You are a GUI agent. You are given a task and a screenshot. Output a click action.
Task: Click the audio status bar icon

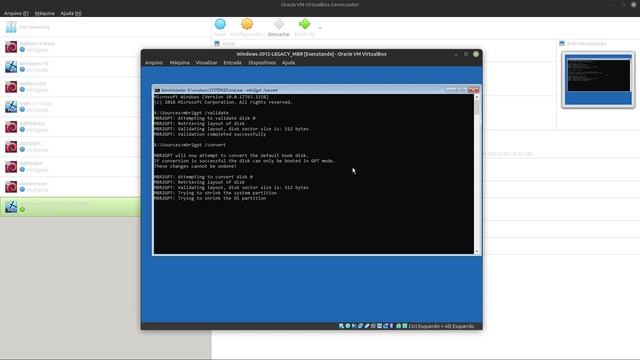pyautogui.click(x=354, y=326)
